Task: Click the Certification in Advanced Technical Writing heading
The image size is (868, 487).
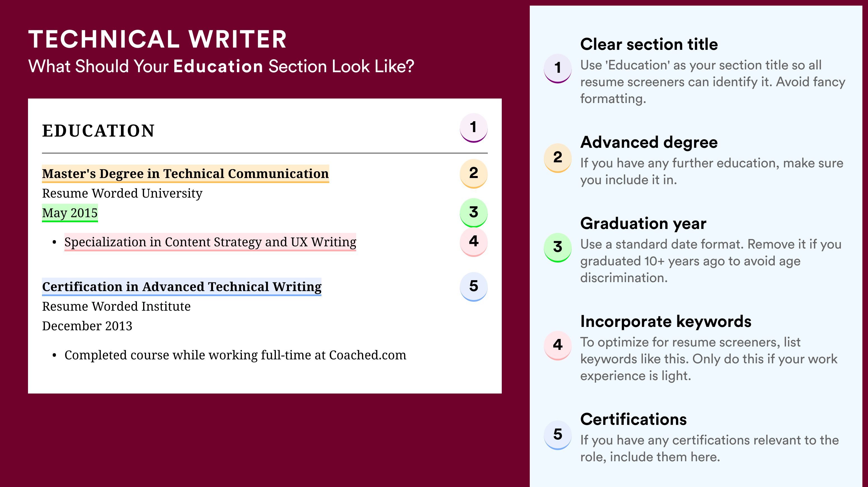Action: (182, 287)
